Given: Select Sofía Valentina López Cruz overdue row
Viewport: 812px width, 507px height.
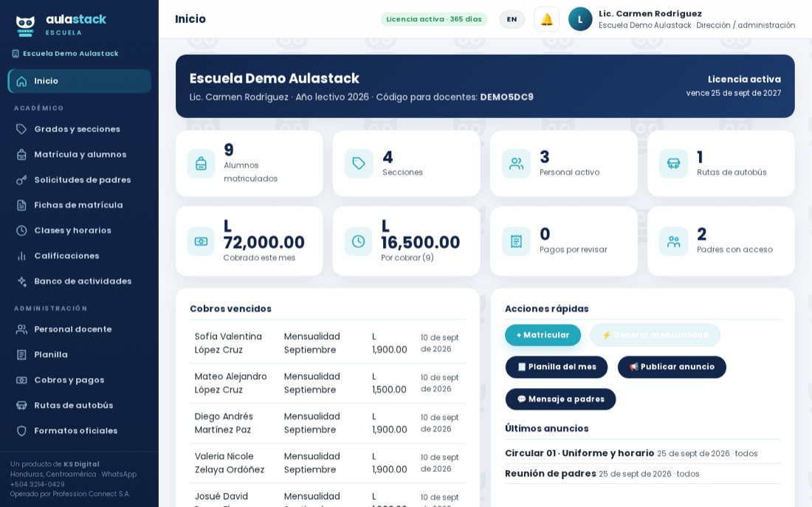Looking at the screenshot, I should [x=327, y=343].
